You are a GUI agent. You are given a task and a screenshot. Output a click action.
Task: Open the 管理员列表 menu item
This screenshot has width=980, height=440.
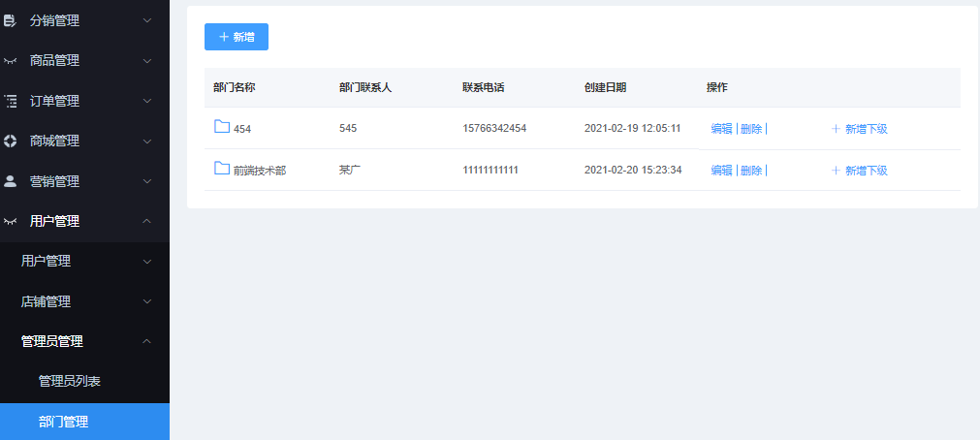(69, 381)
